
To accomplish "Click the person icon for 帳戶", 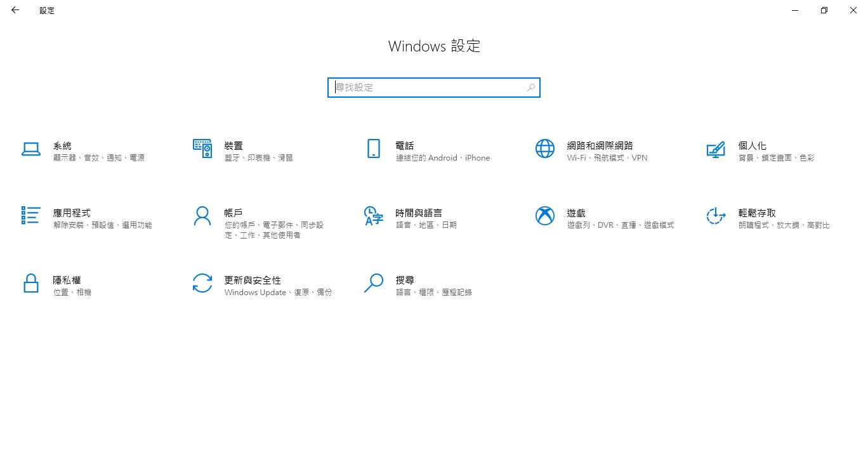I will click(202, 216).
